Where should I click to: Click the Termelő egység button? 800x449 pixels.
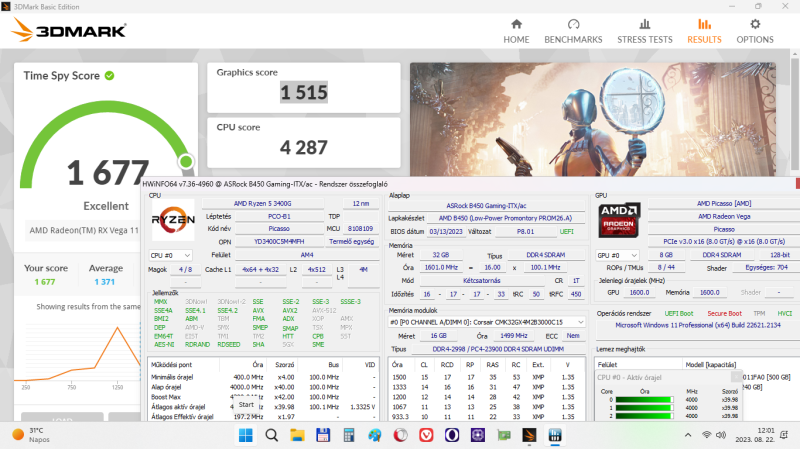click(352, 241)
